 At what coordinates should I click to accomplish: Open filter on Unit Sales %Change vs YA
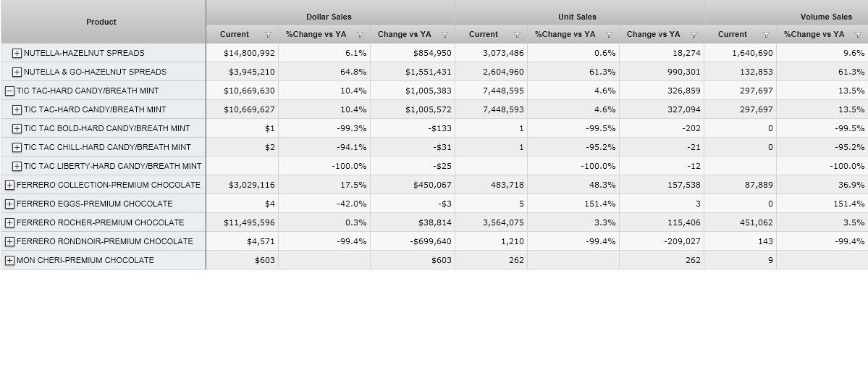click(x=609, y=35)
